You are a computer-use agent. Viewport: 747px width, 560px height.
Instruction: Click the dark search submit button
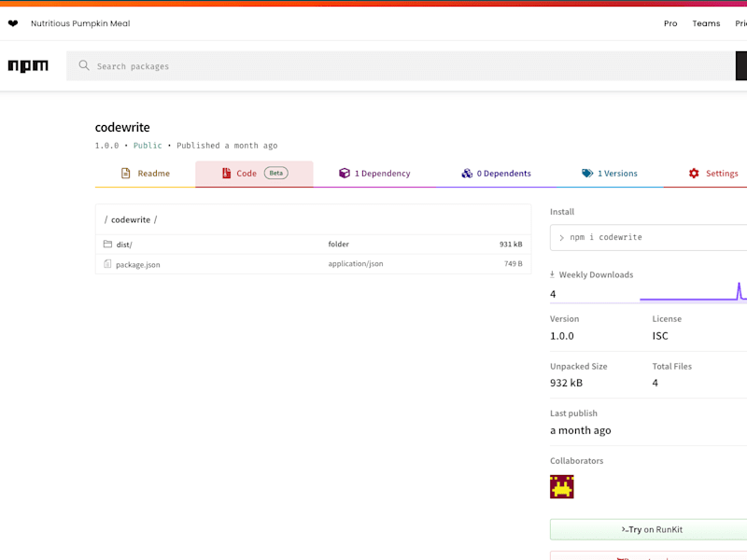click(741, 65)
